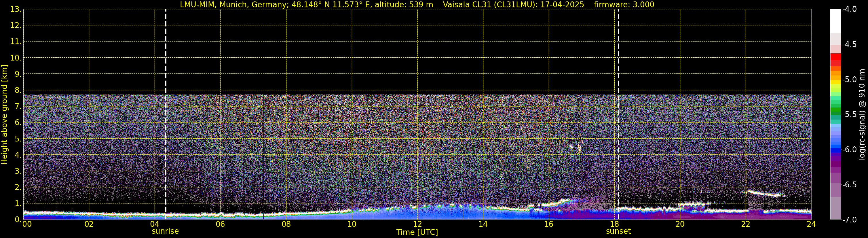868x238 pixels.
Task: Select the height axis tick "1."
Action: [18, 204]
